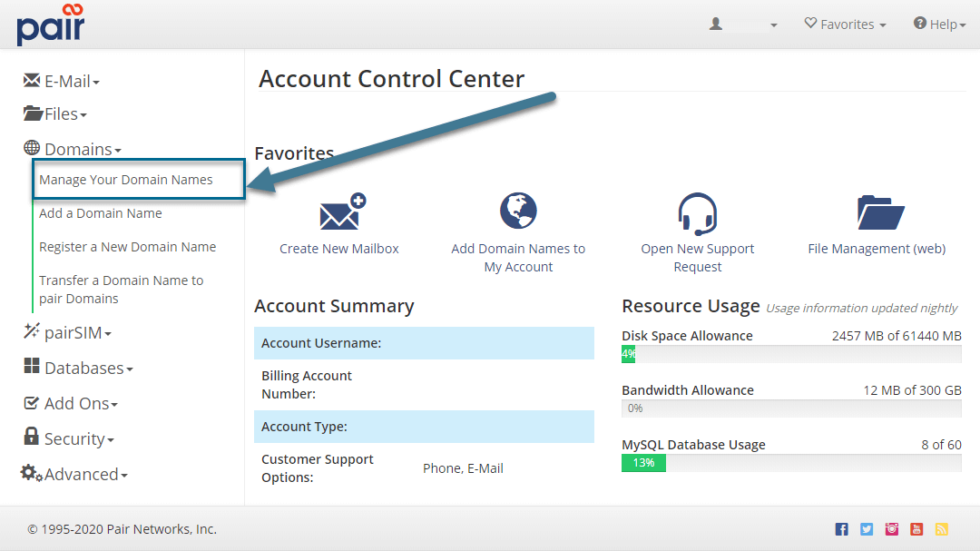Open the user account dropdown caret

774,25
